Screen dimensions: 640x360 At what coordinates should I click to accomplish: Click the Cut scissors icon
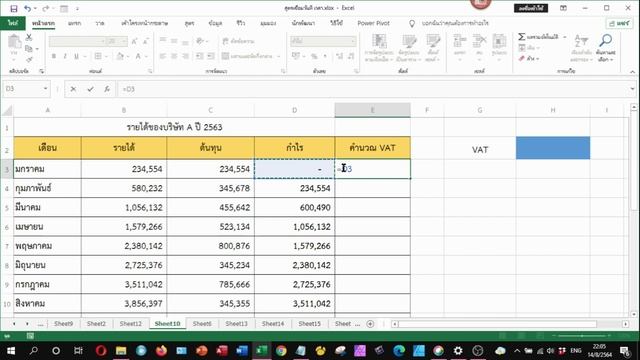point(29,38)
